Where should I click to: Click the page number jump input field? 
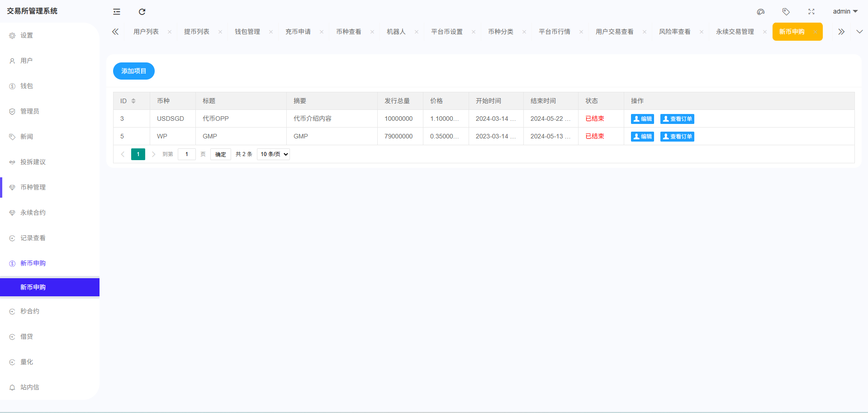click(186, 154)
